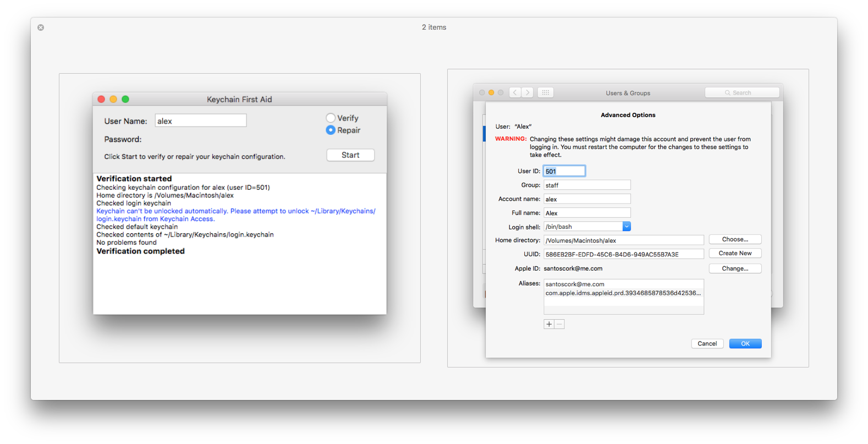Click Choose... for Home directory

click(x=735, y=239)
